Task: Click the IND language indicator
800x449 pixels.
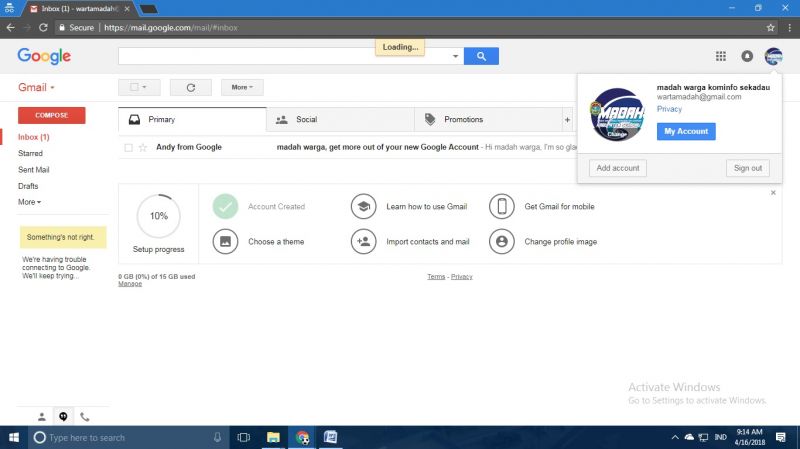Action: 720,437
